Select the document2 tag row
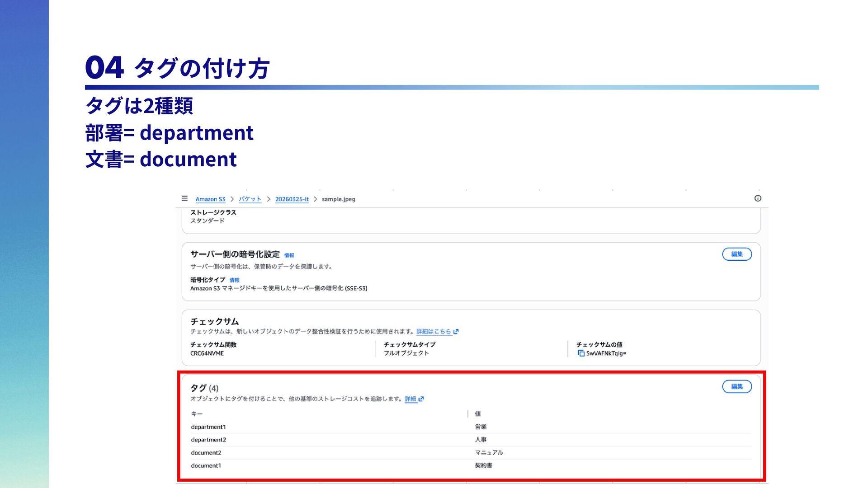 (206, 453)
